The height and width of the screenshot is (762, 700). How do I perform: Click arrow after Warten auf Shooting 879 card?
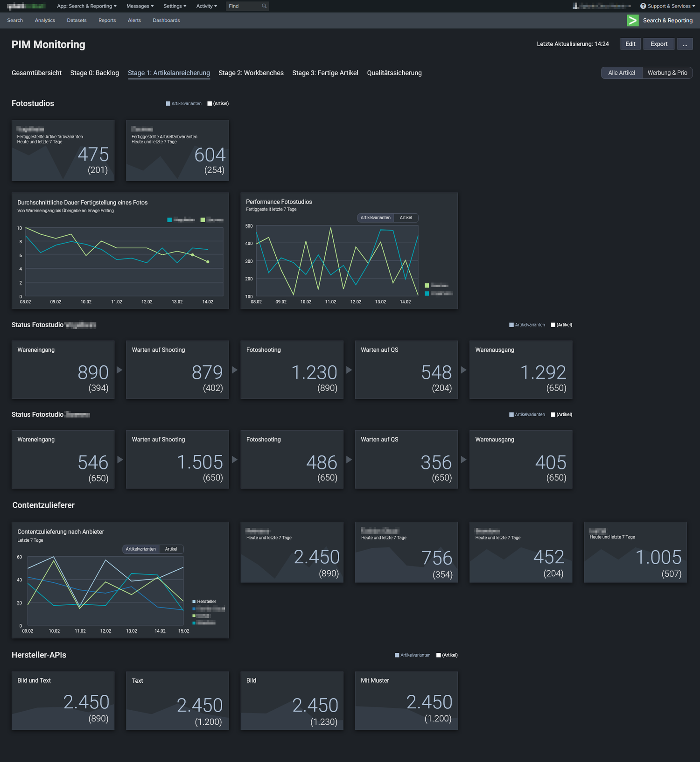[234, 370]
